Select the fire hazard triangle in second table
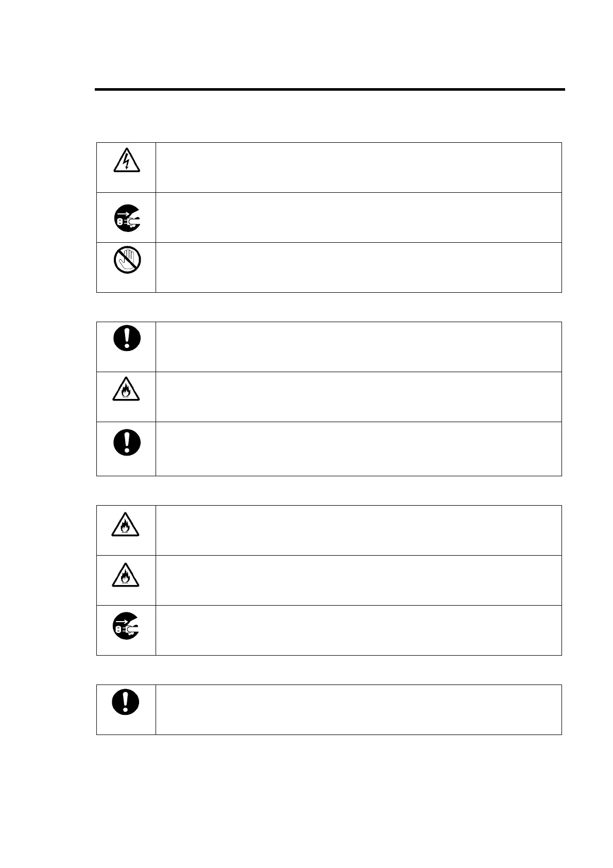This screenshot has height=868, width=613. coord(126,389)
